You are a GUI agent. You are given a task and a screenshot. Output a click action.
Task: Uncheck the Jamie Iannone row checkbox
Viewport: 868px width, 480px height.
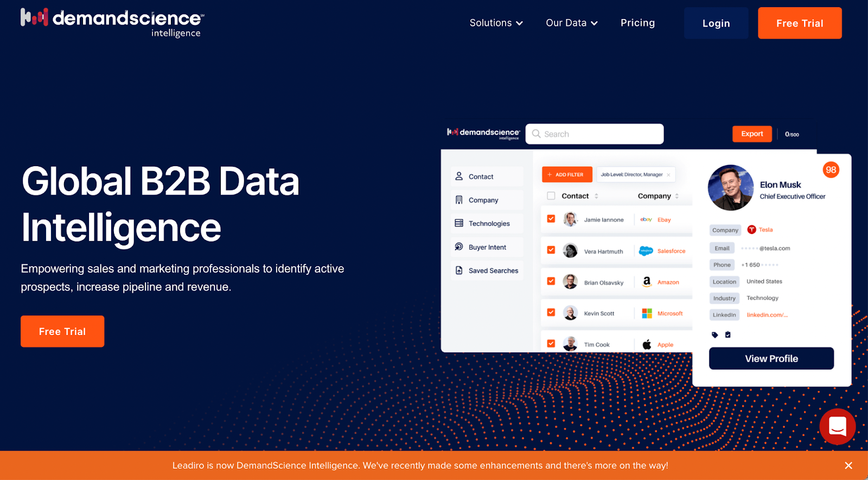(551, 219)
